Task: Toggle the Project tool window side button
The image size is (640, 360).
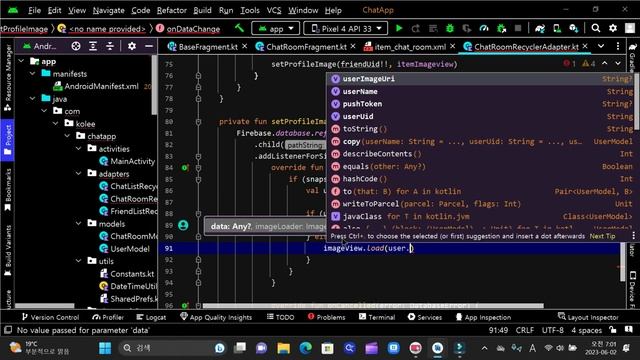Action: (x=7, y=140)
